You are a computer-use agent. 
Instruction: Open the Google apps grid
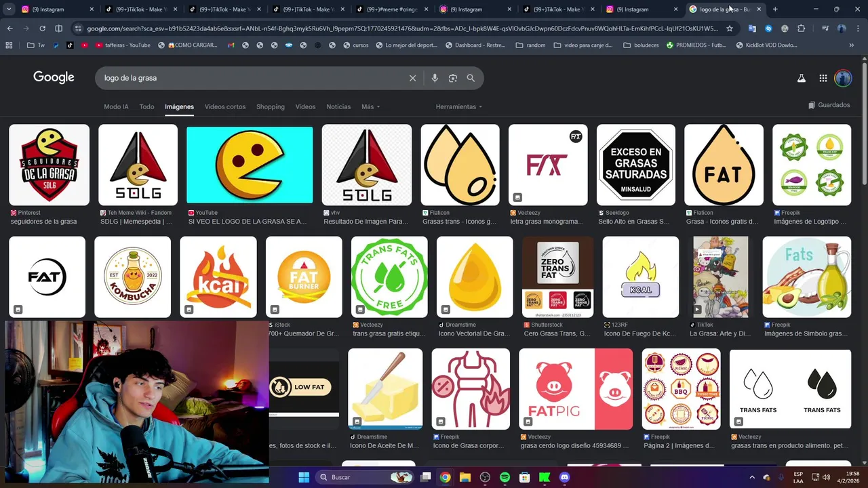823,78
